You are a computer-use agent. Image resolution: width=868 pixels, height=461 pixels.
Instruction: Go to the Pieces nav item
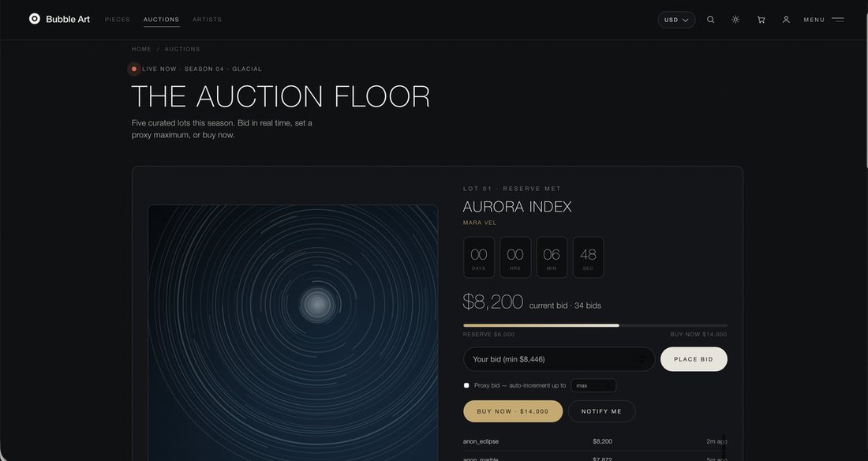118,20
